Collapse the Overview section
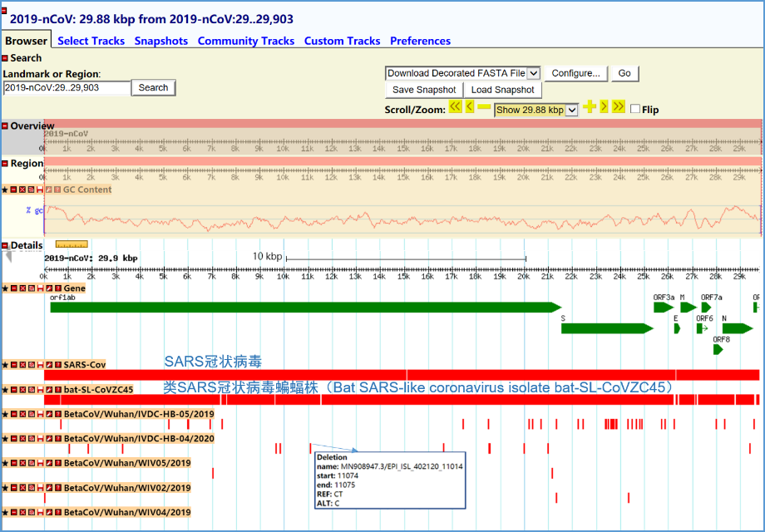The width and height of the screenshot is (765, 532). tap(5, 126)
